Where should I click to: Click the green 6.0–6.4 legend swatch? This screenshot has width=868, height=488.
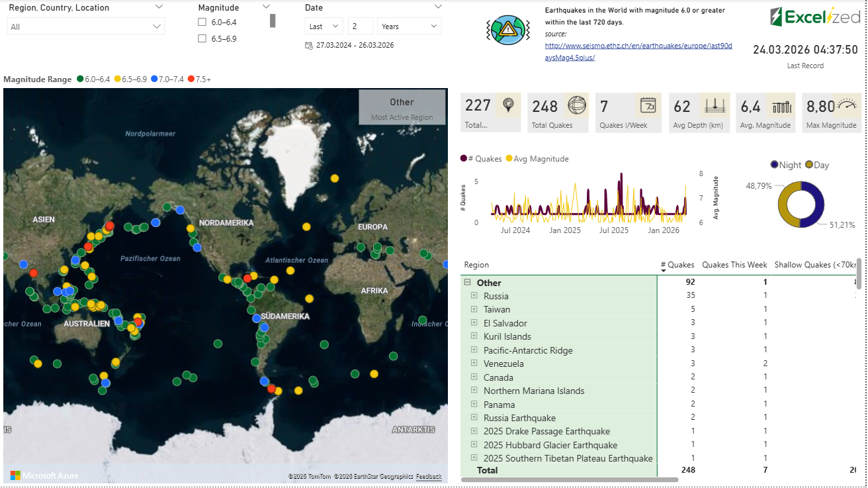(x=80, y=79)
